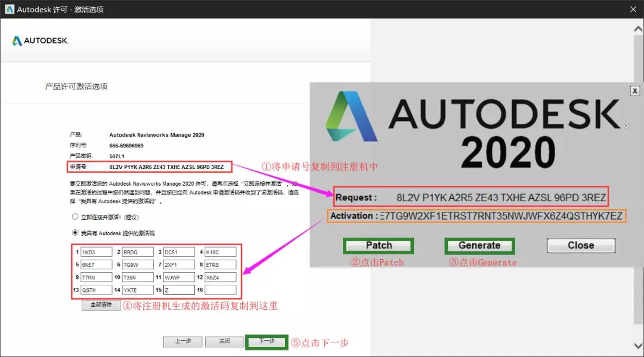Click the 关闭 button
Viewport: 644px width, 357px height.
click(225, 342)
